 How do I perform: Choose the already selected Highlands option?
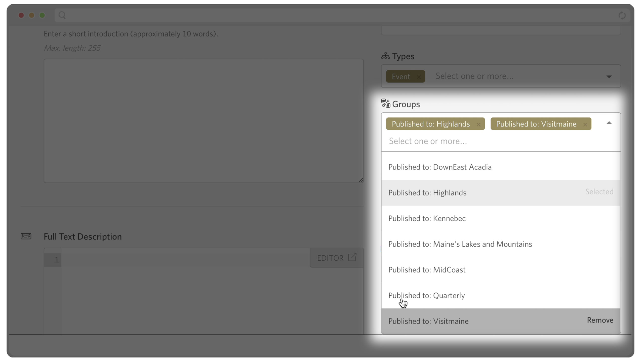501,193
